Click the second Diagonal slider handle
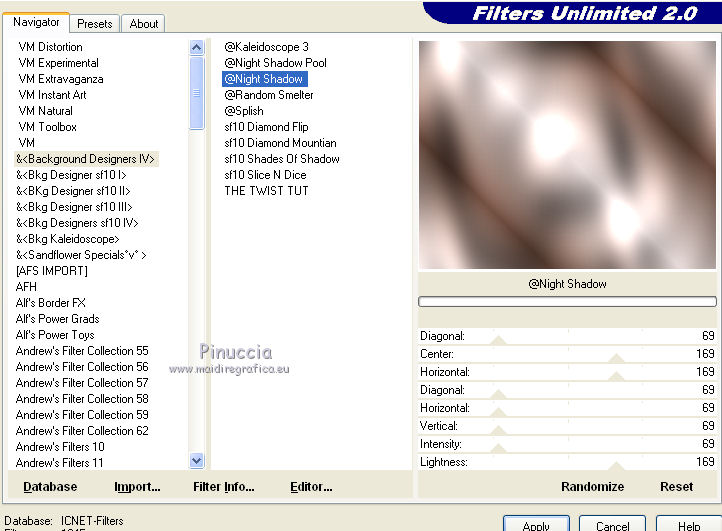This screenshot has height=531, width=722. 498,395
